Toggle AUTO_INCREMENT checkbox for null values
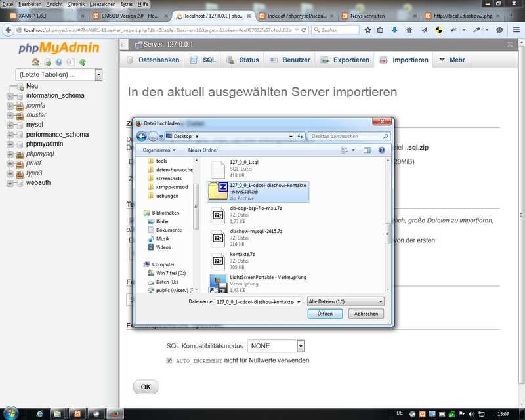 [x=169, y=360]
